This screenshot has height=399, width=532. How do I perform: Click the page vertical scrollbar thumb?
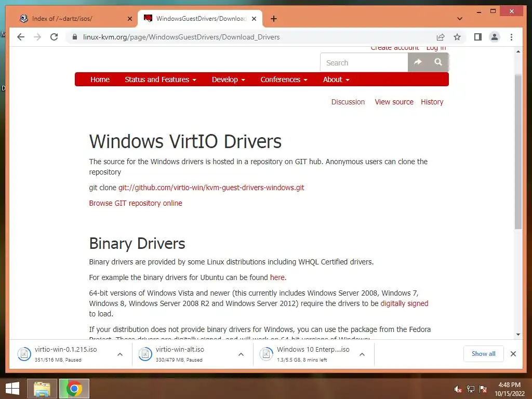(x=518, y=152)
